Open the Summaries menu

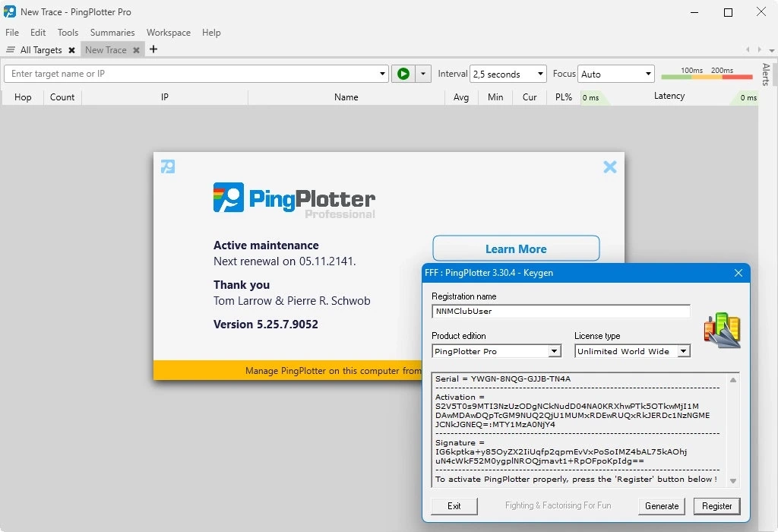tap(112, 32)
